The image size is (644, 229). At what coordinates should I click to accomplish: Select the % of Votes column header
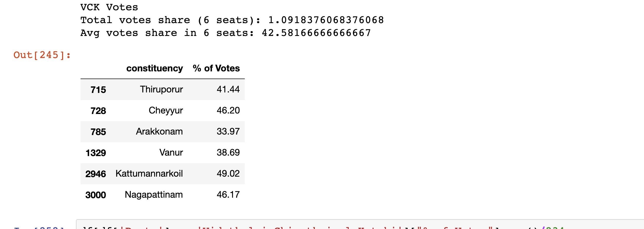216,68
